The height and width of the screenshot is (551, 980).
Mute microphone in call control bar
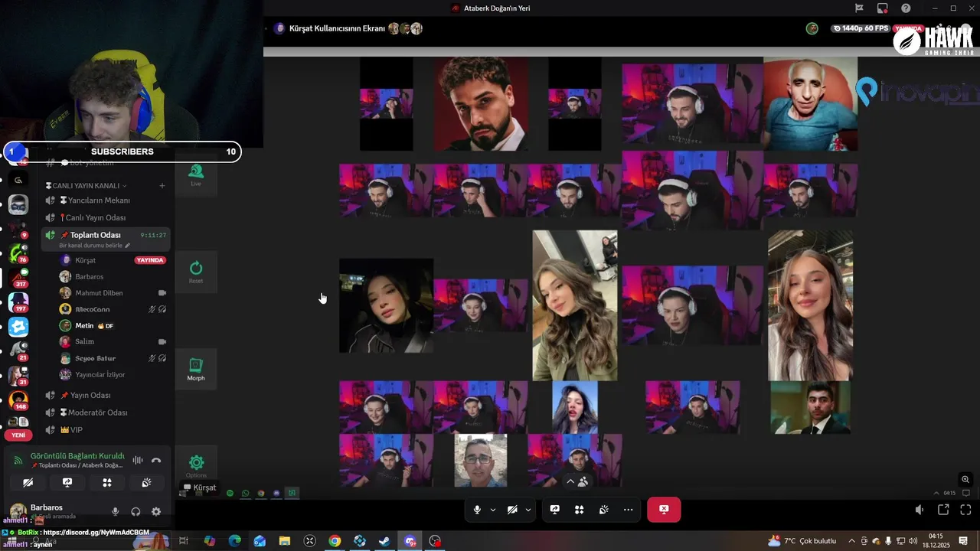477,510
